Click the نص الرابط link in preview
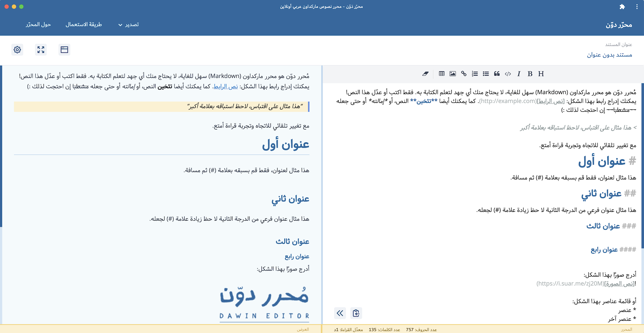The width and height of the screenshot is (644, 333). click(226, 86)
